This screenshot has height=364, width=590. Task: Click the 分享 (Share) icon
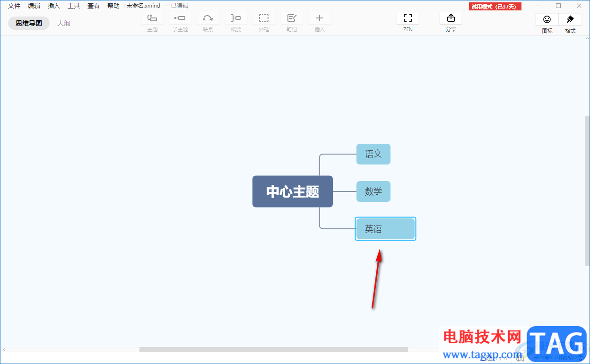(x=451, y=18)
